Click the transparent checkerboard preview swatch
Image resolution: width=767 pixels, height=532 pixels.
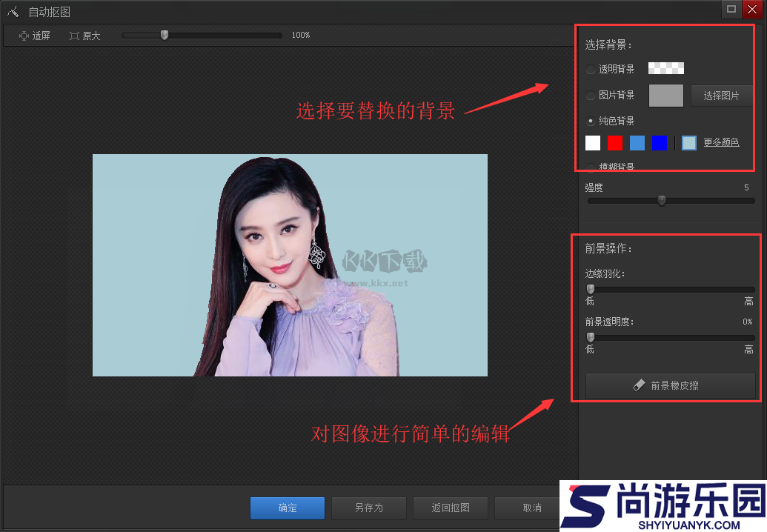[665, 68]
